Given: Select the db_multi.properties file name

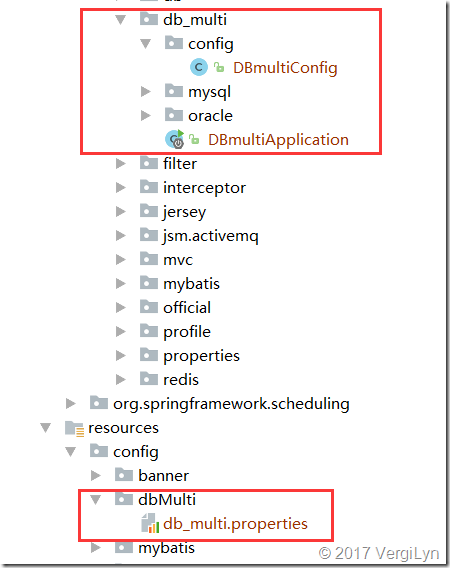Looking at the screenshot, I should coord(236,524).
